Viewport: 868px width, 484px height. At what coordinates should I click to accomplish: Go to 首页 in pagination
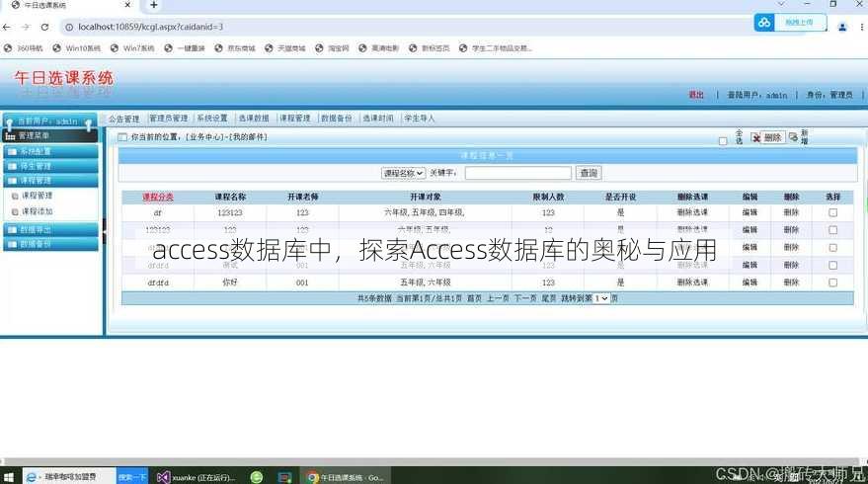[x=474, y=298]
